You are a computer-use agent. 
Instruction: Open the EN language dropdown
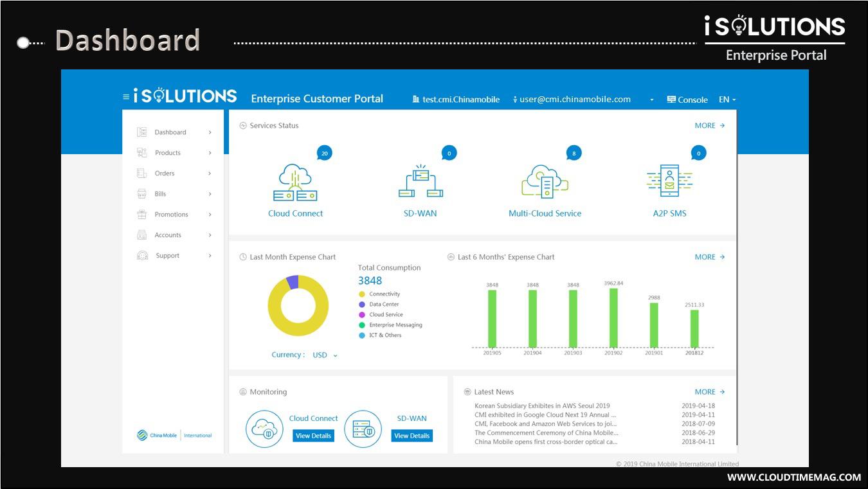tap(727, 100)
